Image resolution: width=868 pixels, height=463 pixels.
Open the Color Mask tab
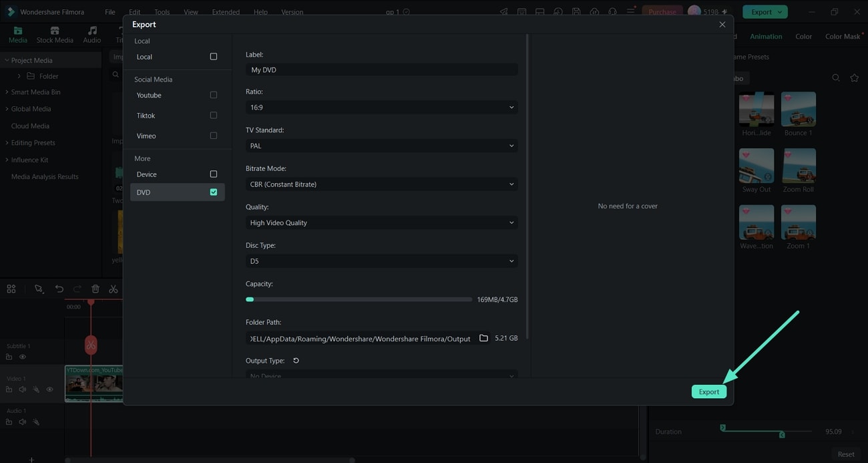(x=843, y=37)
